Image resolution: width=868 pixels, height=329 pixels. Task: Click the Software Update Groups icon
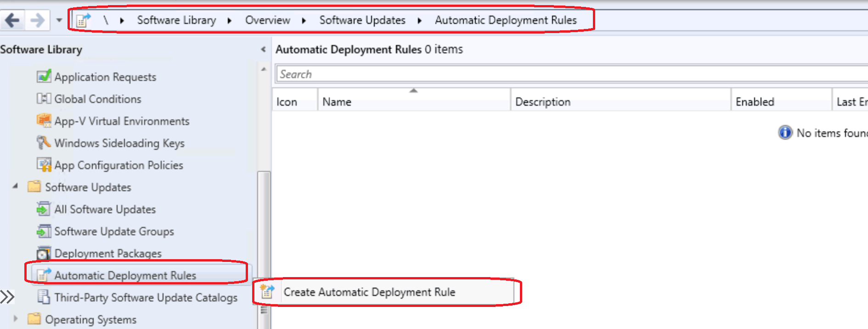(44, 231)
